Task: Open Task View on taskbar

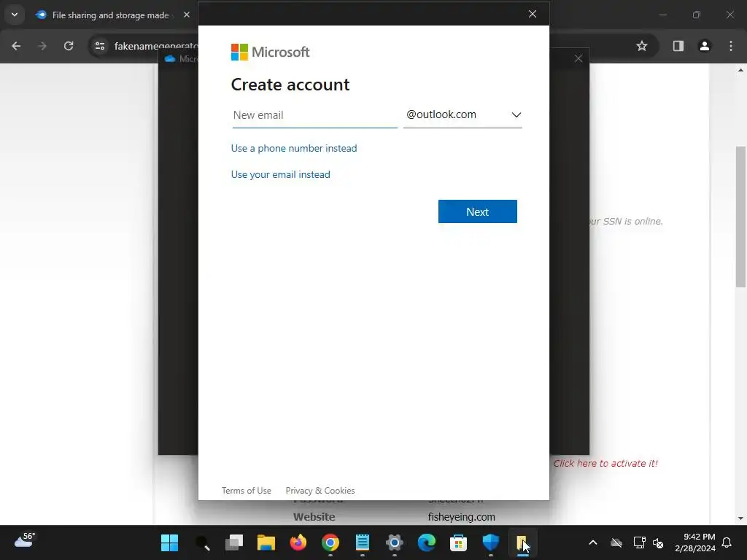Action: click(x=234, y=542)
